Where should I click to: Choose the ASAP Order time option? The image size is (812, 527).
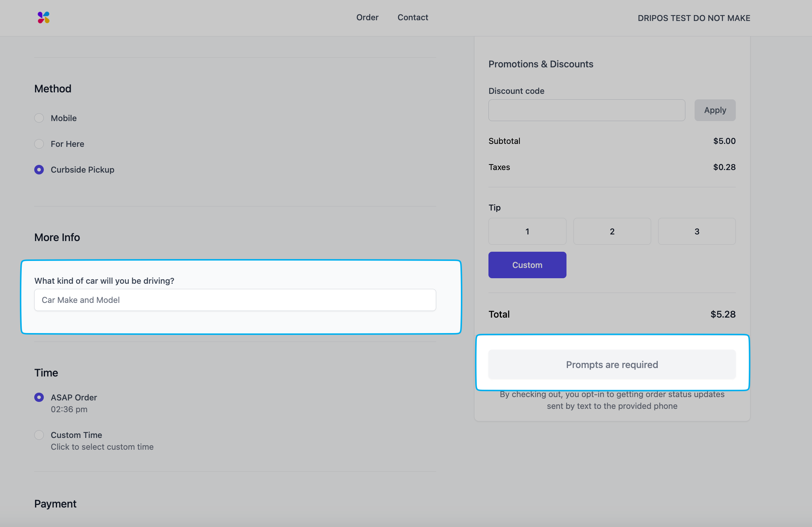pyautogui.click(x=39, y=397)
